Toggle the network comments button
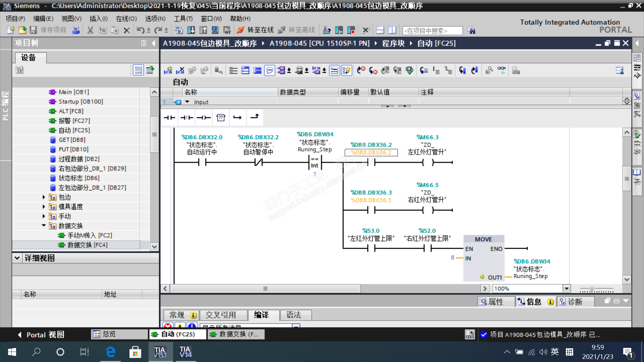This screenshot has width=644, height=362. click(334, 70)
